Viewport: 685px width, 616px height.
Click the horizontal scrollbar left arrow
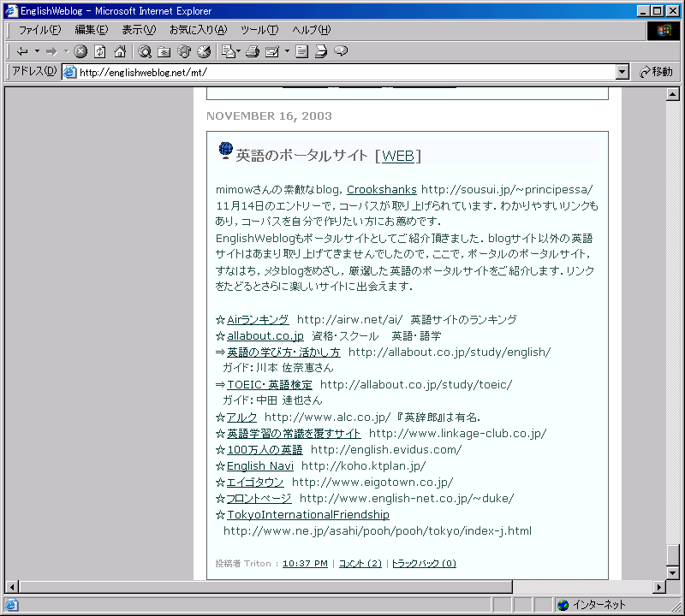pyautogui.click(x=12, y=587)
